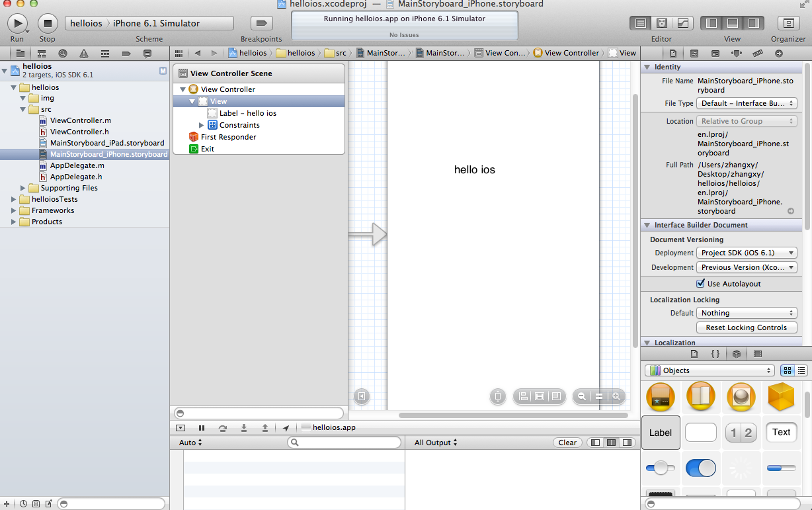Collapse the helloios group folder

[15, 87]
